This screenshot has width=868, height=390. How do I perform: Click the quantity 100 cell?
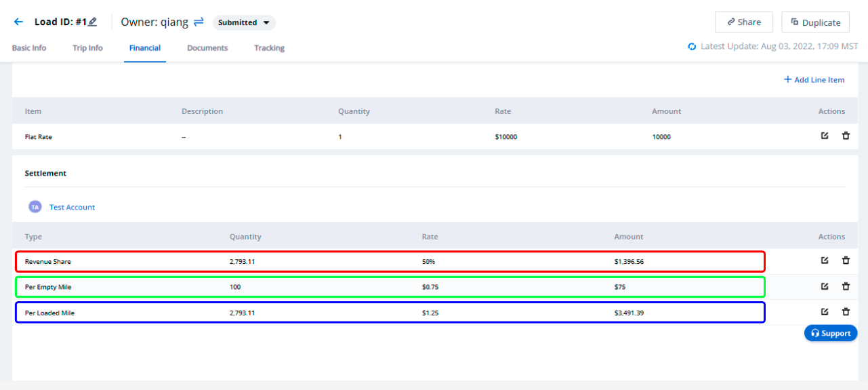point(235,287)
